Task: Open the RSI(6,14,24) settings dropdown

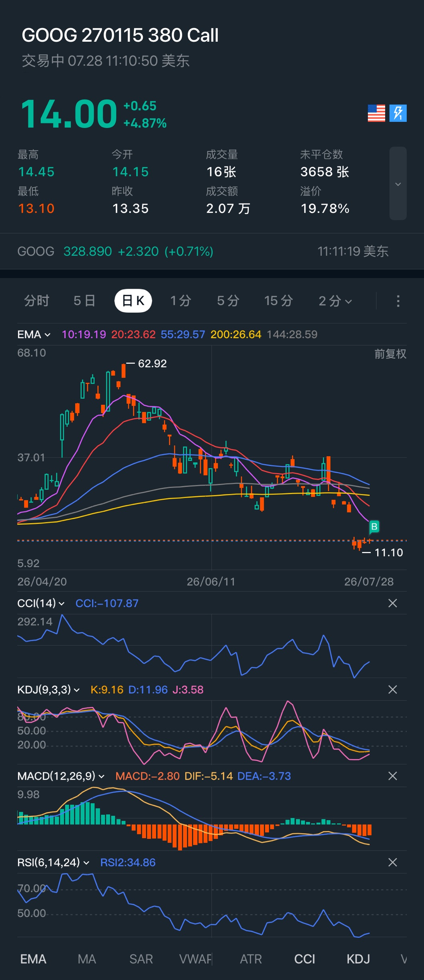Action: (x=53, y=862)
